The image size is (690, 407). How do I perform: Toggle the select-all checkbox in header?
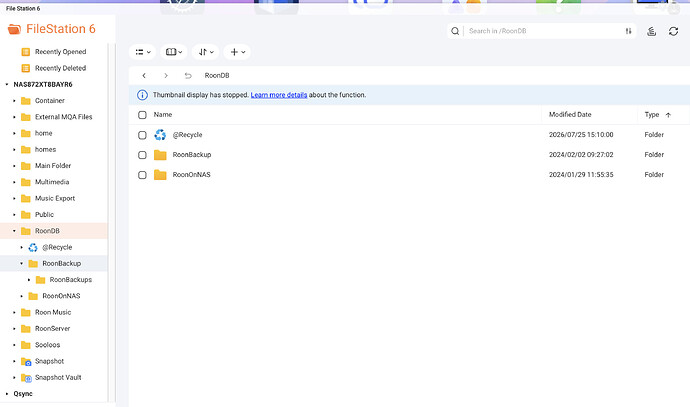142,115
